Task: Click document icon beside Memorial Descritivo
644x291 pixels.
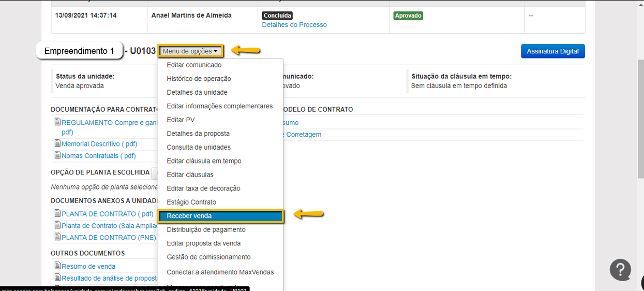Action: click(57, 143)
